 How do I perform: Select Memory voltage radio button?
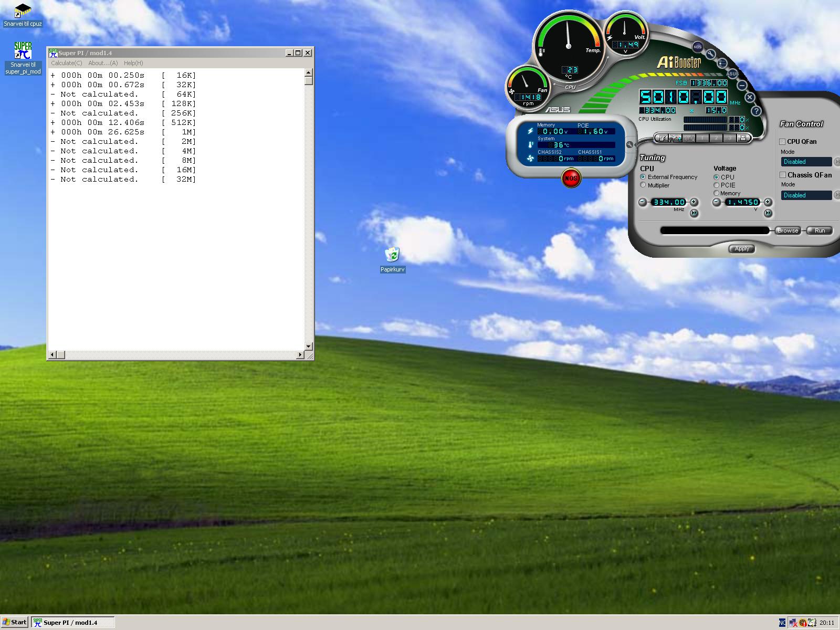click(x=716, y=193)
